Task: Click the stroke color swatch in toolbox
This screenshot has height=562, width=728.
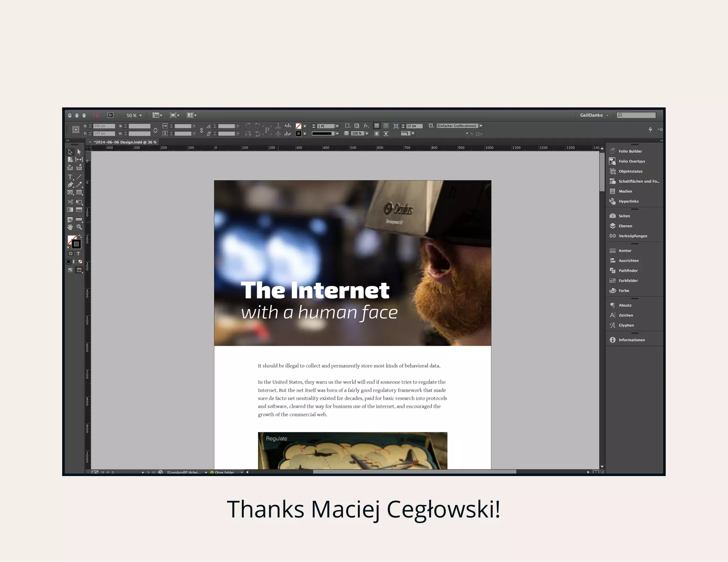Action: click(x=76, y=244)
